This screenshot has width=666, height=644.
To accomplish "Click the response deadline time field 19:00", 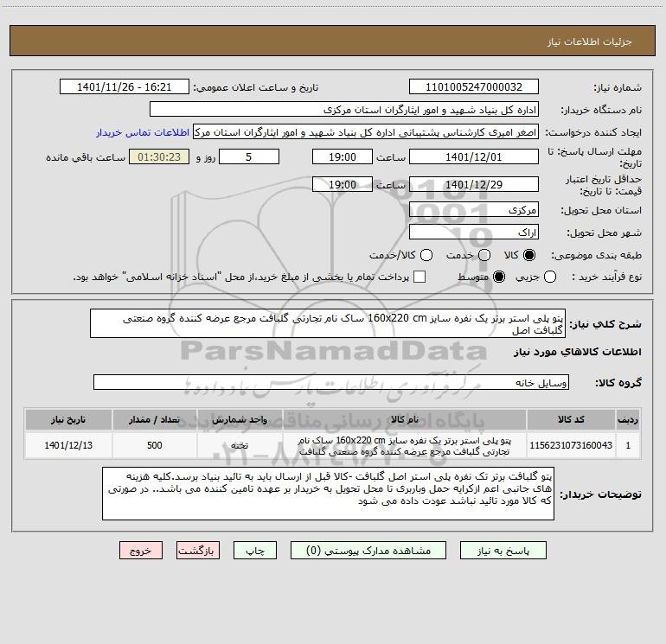I will click(343, 156).
